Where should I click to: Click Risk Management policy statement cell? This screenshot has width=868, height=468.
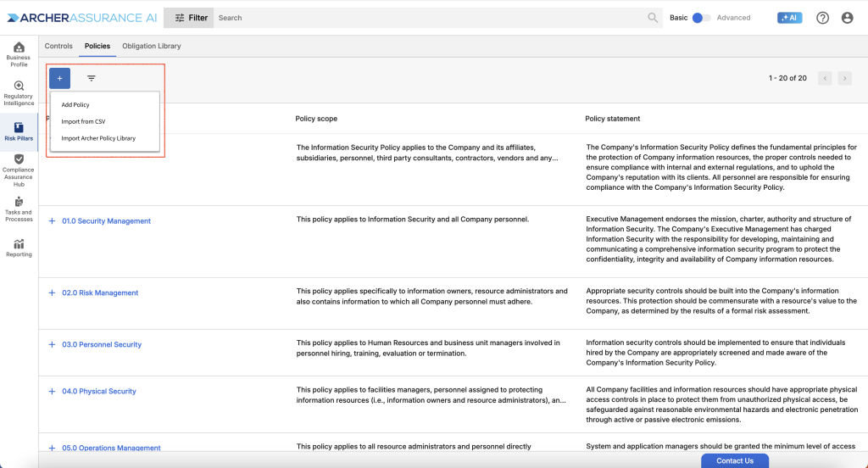(721, 301)
